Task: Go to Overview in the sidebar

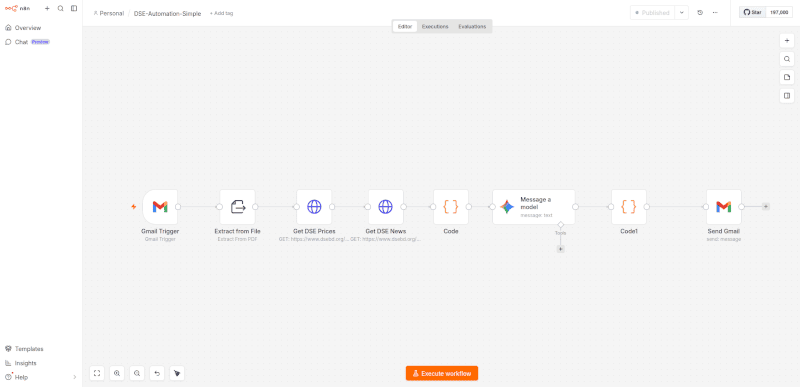Action: pyautogui.click(x=28, y=28)
